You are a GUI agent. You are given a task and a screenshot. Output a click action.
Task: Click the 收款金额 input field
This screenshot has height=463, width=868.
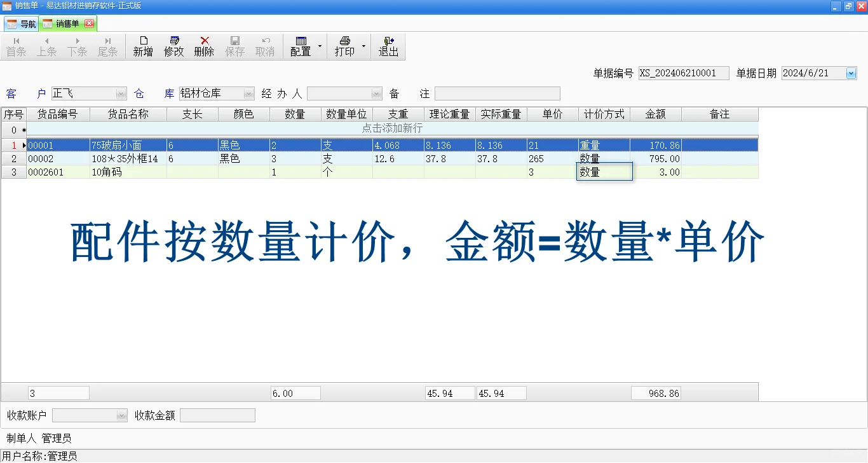(x=217, y=415)
